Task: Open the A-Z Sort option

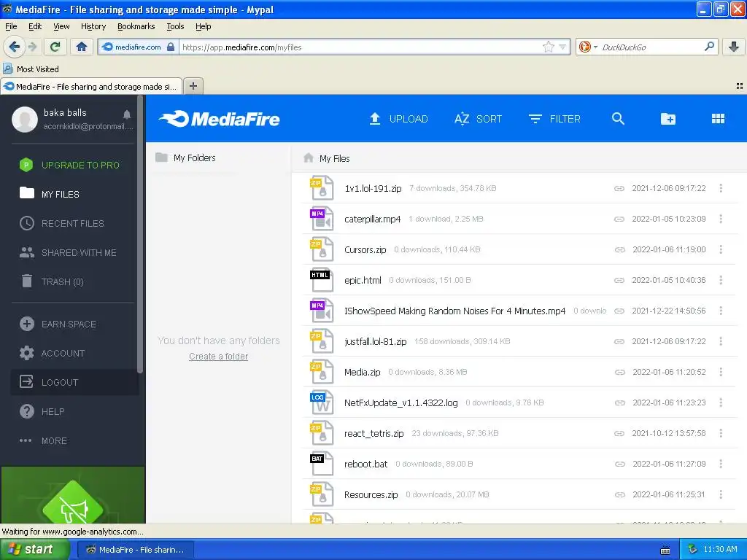Action: (478, 119)
